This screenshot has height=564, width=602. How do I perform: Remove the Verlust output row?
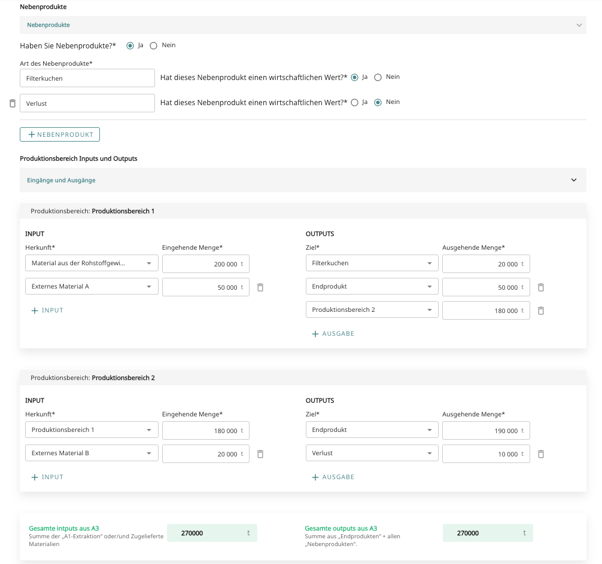click(x=541, y=454)
